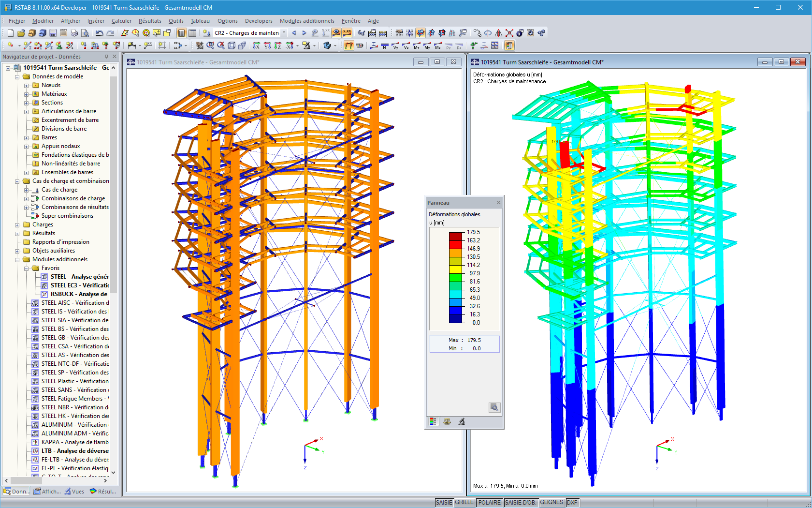Select STEEL EC3 module in navigator
812x508 pixels.
(x=80, y=285)
